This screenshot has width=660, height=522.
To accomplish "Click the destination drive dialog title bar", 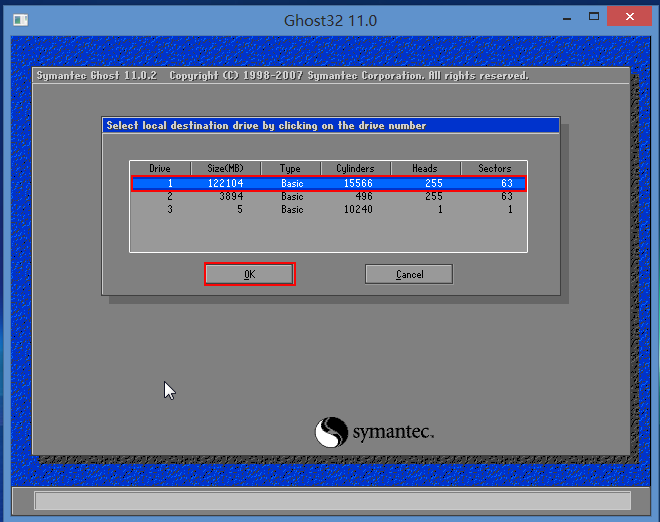I will 331,125.
